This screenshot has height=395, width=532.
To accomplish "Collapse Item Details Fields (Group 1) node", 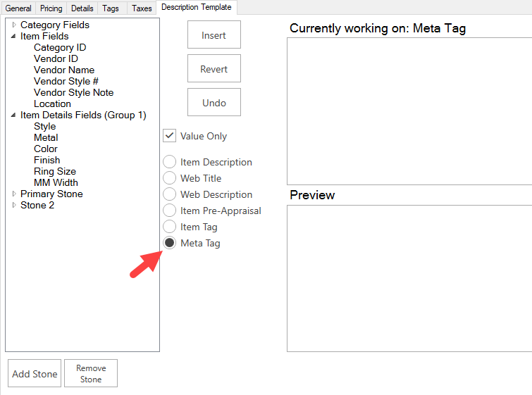I will coord(14,115).
